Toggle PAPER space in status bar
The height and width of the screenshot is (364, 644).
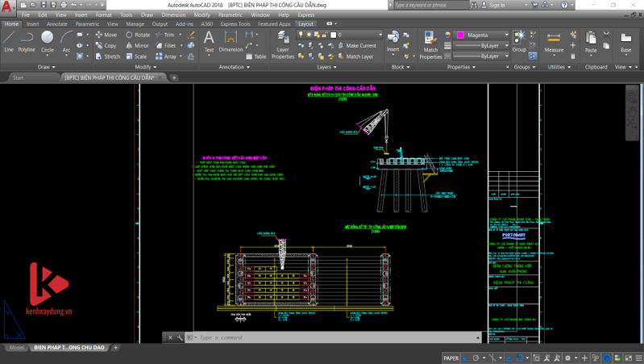(x=451, y=358)
